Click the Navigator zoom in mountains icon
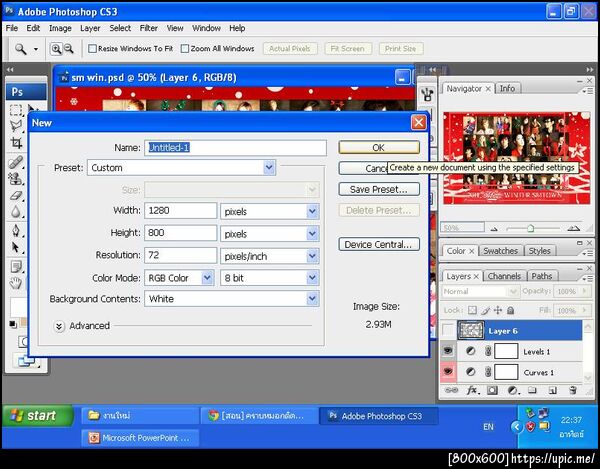The height and width of the screenshot is (469, 600). click(x=573, y=229)
